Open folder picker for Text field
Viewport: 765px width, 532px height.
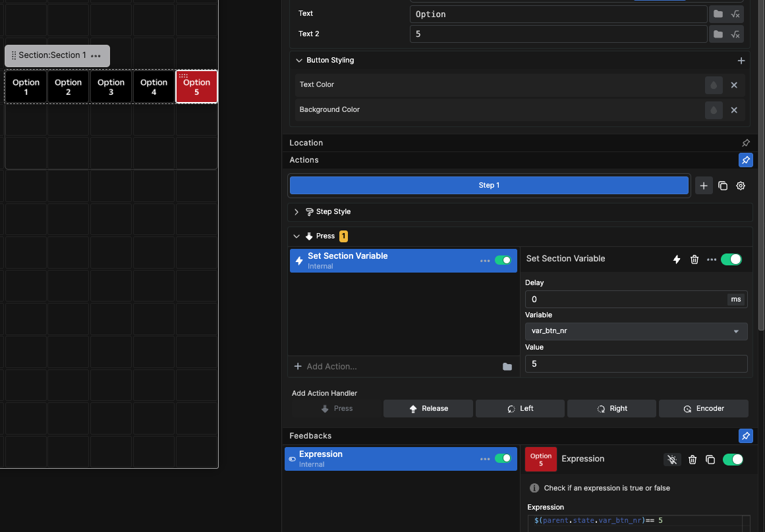pyautogui.click(x=718, y=14)
